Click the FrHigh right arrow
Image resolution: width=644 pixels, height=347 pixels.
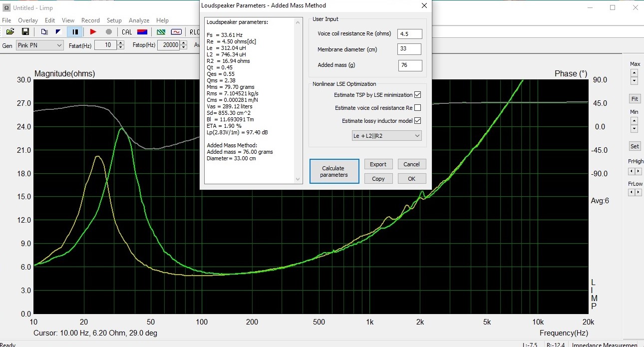click(638, 171)
